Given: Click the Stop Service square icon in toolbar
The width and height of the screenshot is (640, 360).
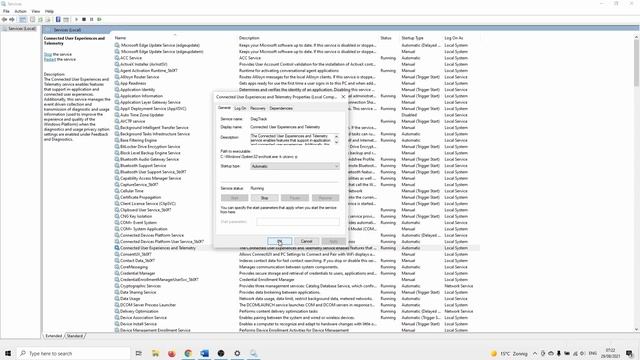Looking at the screenshot, I should 84,20.
